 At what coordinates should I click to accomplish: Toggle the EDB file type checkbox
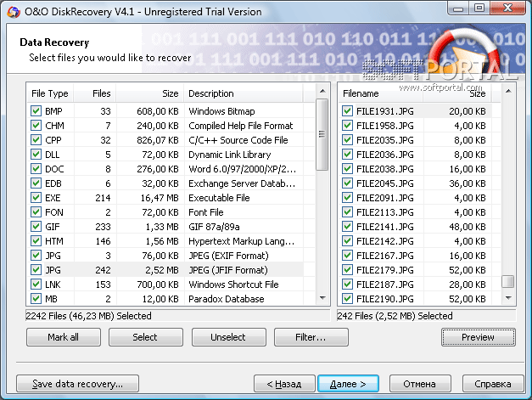[x=36, y=183]
